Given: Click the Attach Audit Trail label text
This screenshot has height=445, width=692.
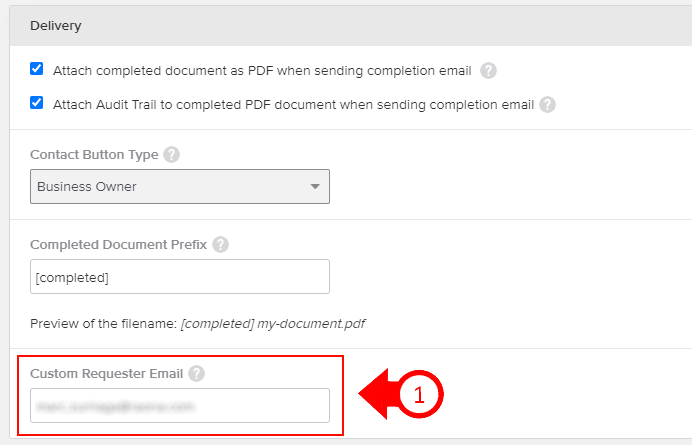Looking at the screenshot, I should pyautogui.click(x=292, y=103).
